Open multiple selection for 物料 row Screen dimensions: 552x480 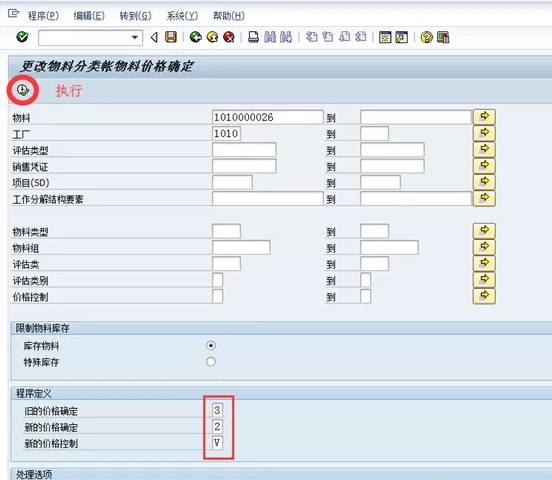point(484,117)
